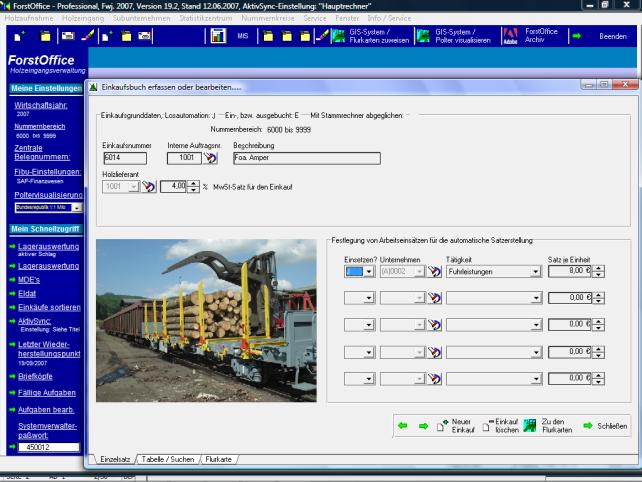Delete the purchase via Einkauf löschen
Screen dimensions: 642x482
pos(500,426)
